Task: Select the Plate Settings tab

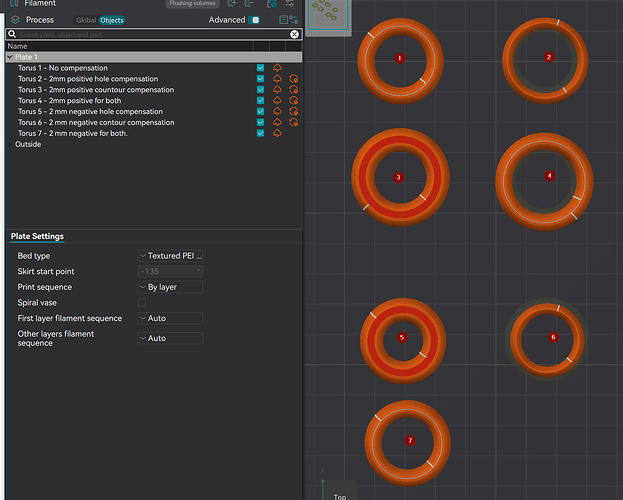Action: 37,236
